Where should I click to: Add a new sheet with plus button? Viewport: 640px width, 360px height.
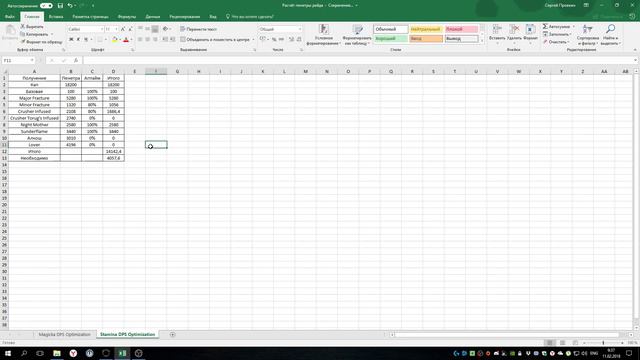click(173, 335)
